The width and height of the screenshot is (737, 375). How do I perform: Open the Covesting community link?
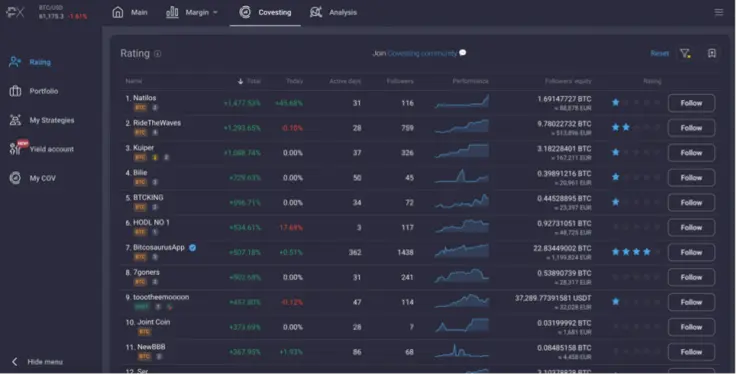[x=422, y=53]
